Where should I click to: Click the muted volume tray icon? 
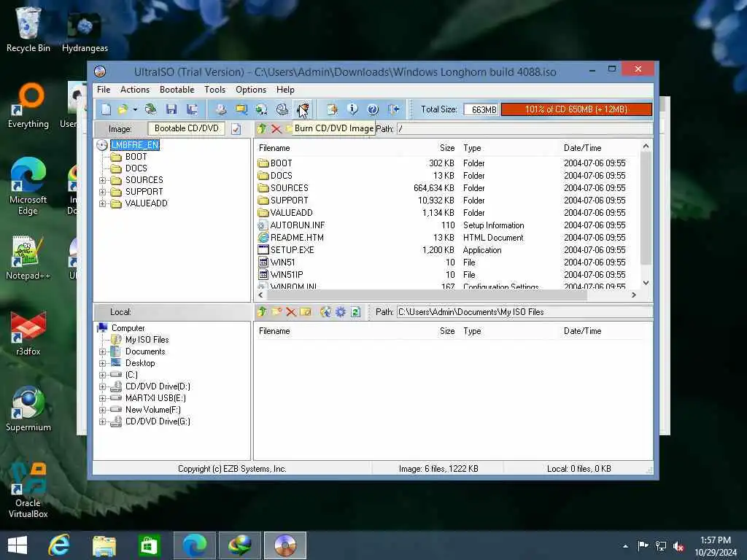coord(679,546)
